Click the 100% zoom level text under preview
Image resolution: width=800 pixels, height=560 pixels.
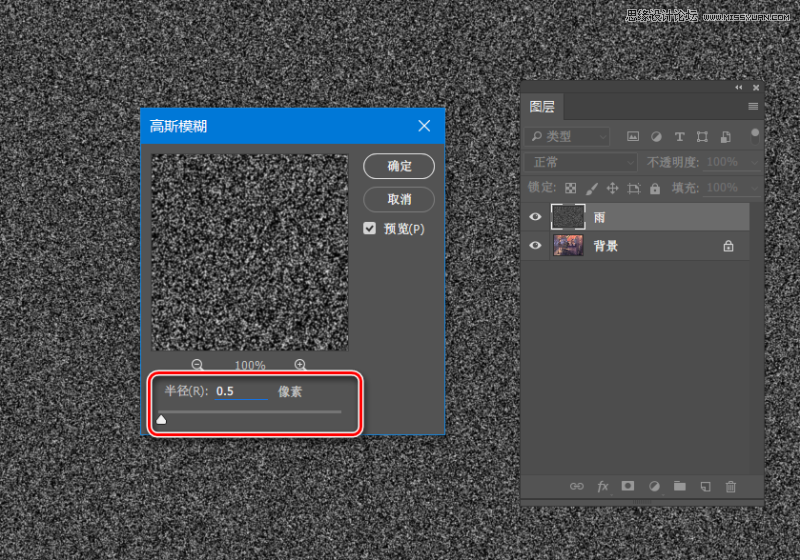point(250,365)
